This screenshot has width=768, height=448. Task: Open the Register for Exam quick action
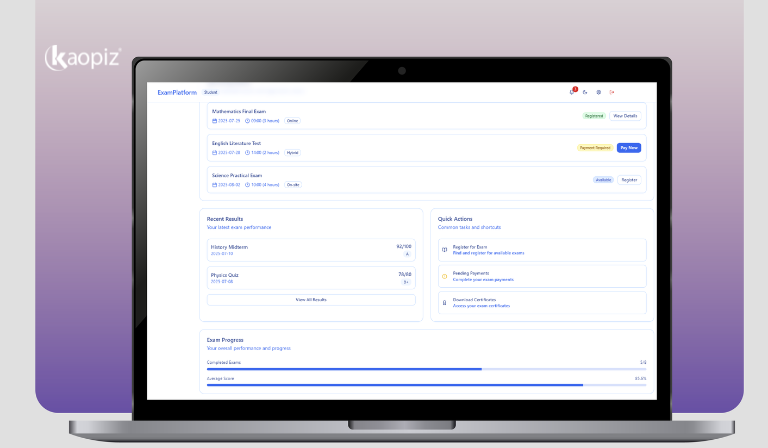[x=542, y=250]
